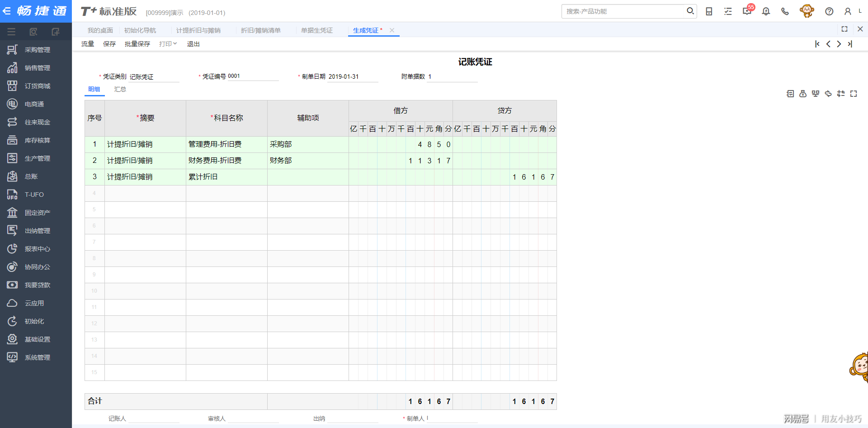The height and width of the screenshot is (428, 868).
Task: Open the message center with 55 notifications
Action: 747,11
